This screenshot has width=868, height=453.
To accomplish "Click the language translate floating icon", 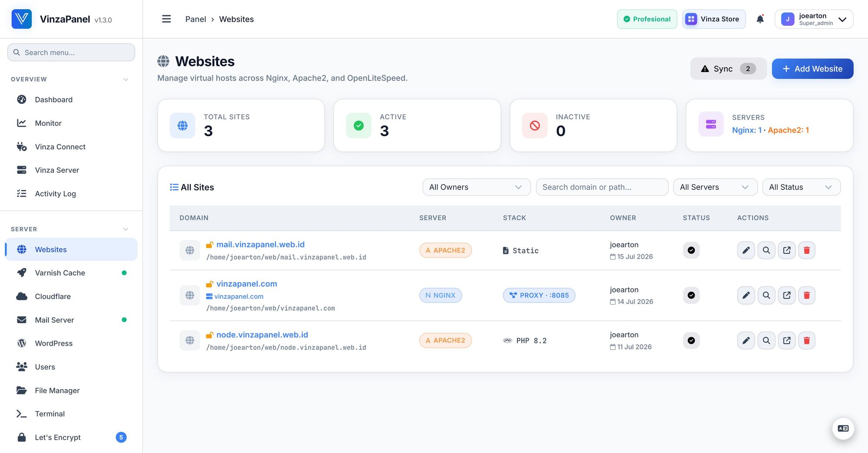I will pyautogui.click(x=843, y=429).
